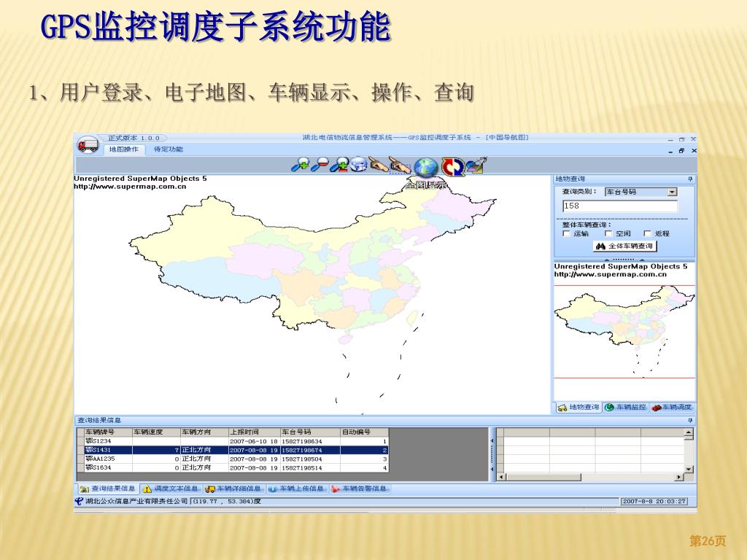Select the row with plate 鄂S1234
The width and height of the screenshot is (747, 560).
click(x=233, y=441)
